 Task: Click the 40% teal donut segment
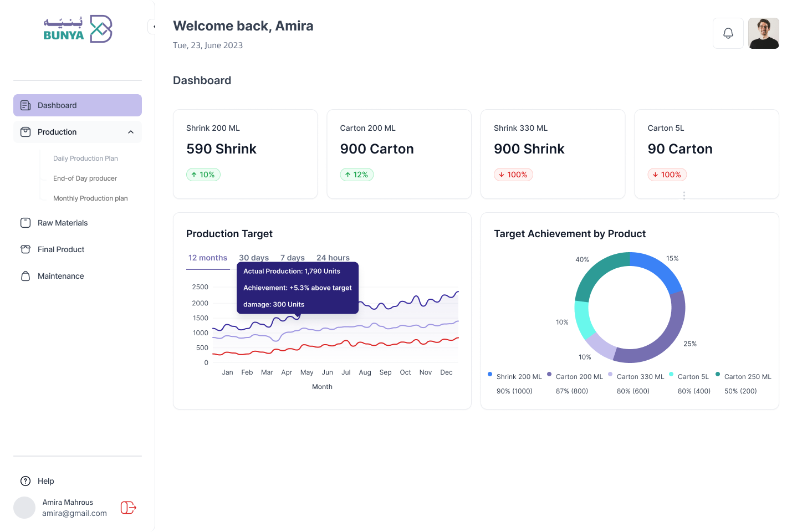coord(596,272)
